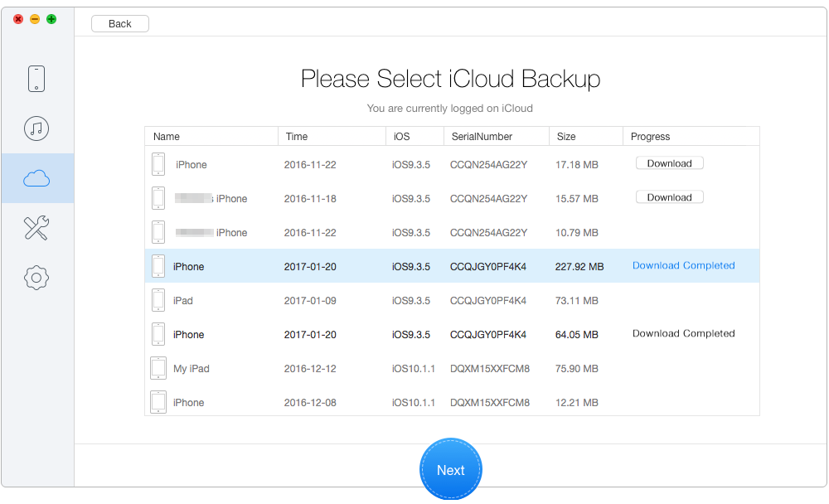Click the My iPad device icon
Viewport: 829px width, 504px height.
click(158, 368)
